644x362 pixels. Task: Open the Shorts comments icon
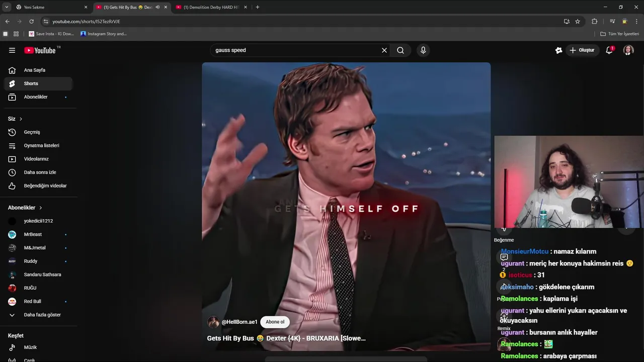[504, 257]
